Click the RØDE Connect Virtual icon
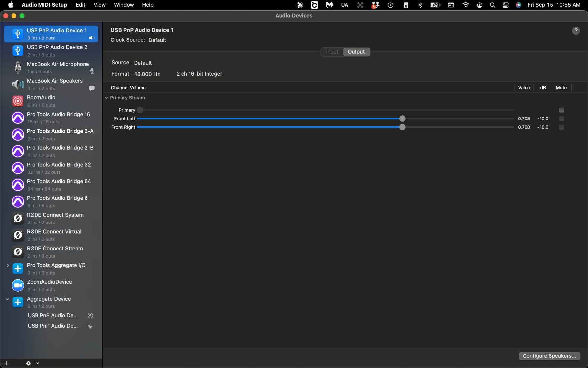 click(18, 235)
